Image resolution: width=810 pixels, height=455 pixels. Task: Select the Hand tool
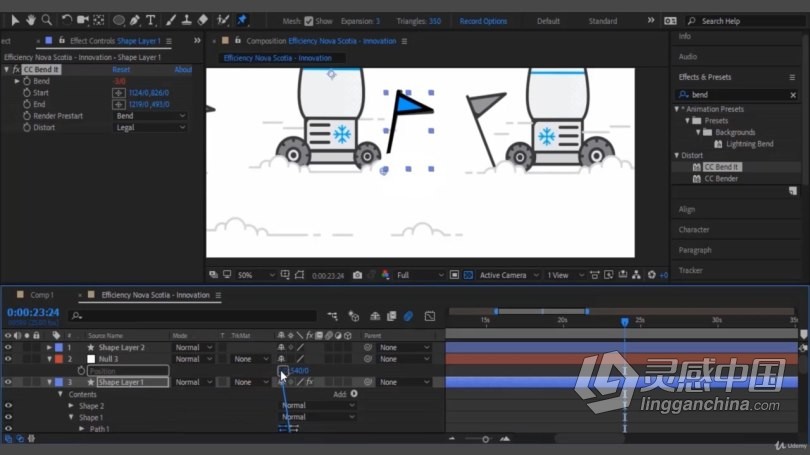pyautogui.click(x=31, y=20)
